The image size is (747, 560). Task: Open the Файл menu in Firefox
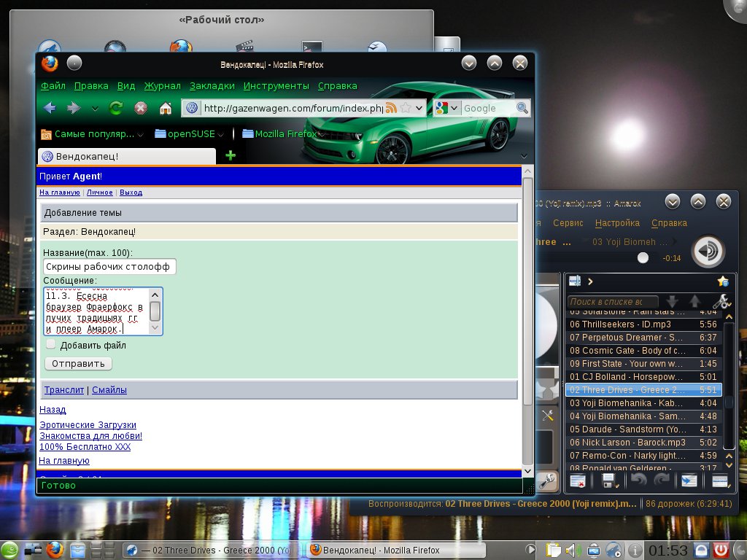[x=53, y=86]
